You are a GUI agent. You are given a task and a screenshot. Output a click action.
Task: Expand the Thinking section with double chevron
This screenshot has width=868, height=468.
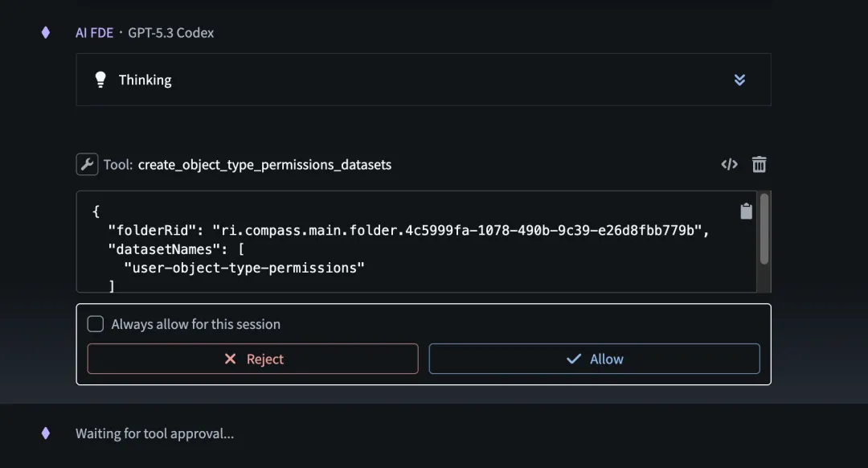pyautogui.click(x=739, y=80)
